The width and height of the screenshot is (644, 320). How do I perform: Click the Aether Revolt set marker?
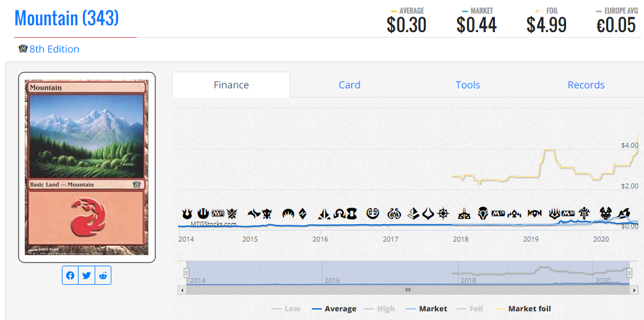pyautogui.click(x=394, y=214)
